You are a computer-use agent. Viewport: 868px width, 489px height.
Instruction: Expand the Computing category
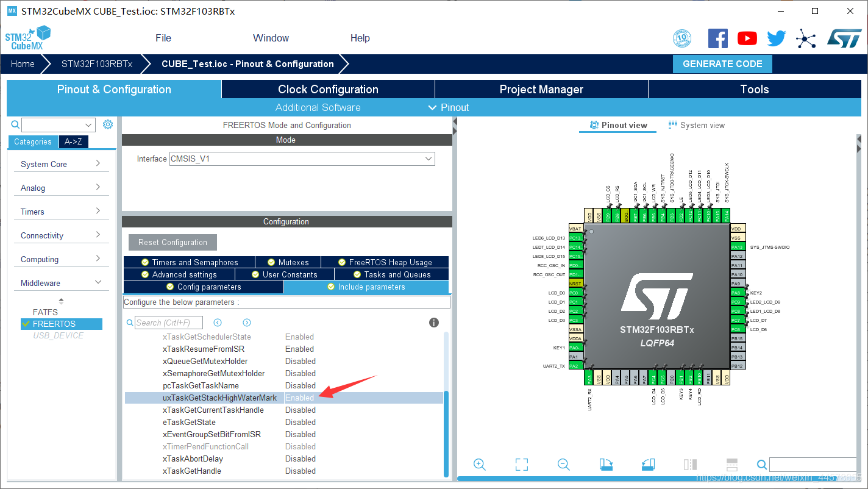coord(61,259)
